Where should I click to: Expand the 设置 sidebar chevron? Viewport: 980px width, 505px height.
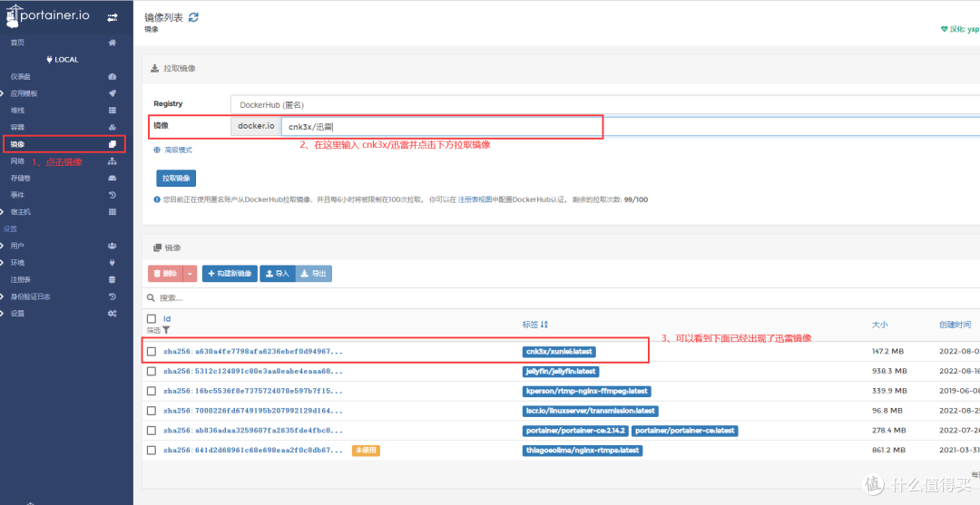3,313
